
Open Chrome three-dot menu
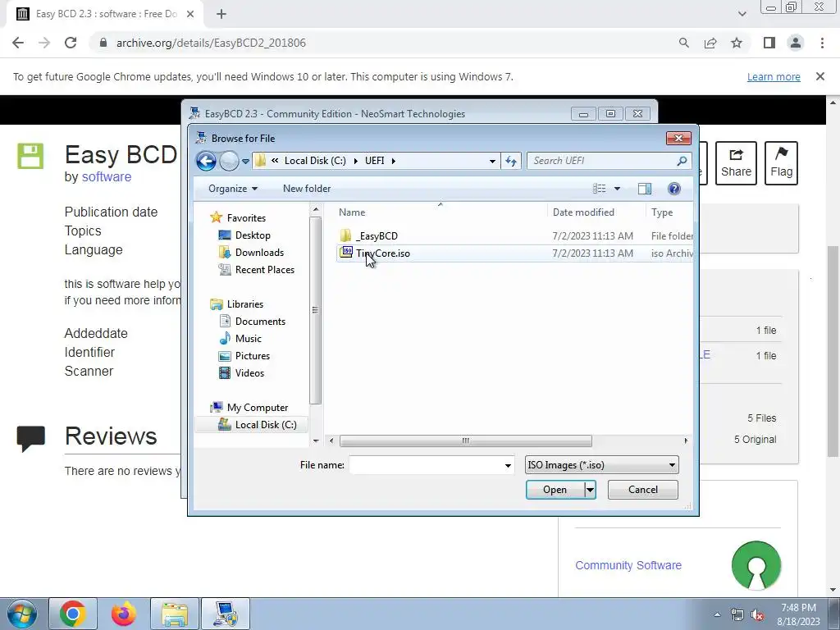(x=822, y=43)
